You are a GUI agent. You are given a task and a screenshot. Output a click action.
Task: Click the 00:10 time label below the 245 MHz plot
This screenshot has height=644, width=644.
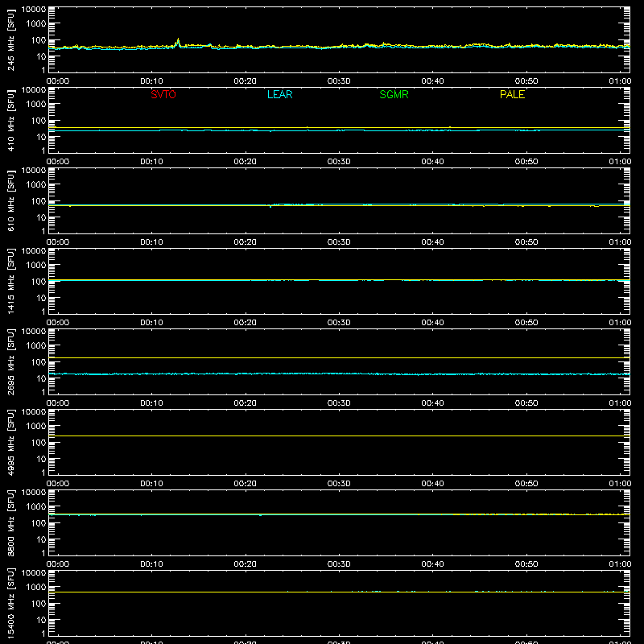tap(151, 81)
